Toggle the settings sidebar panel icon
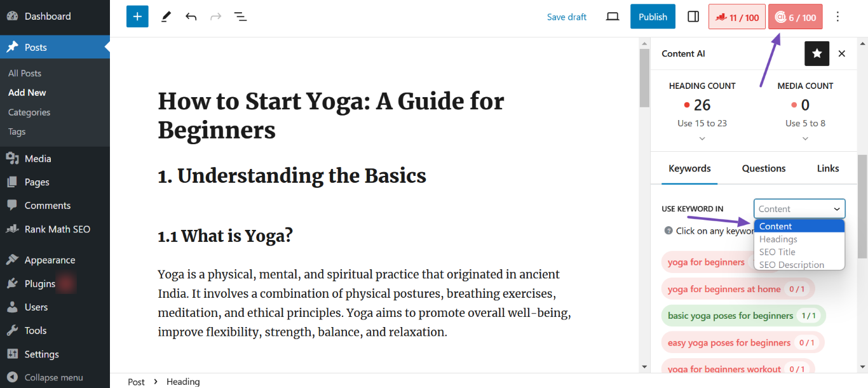The image size is (868, 388). [x=693, y=17]
